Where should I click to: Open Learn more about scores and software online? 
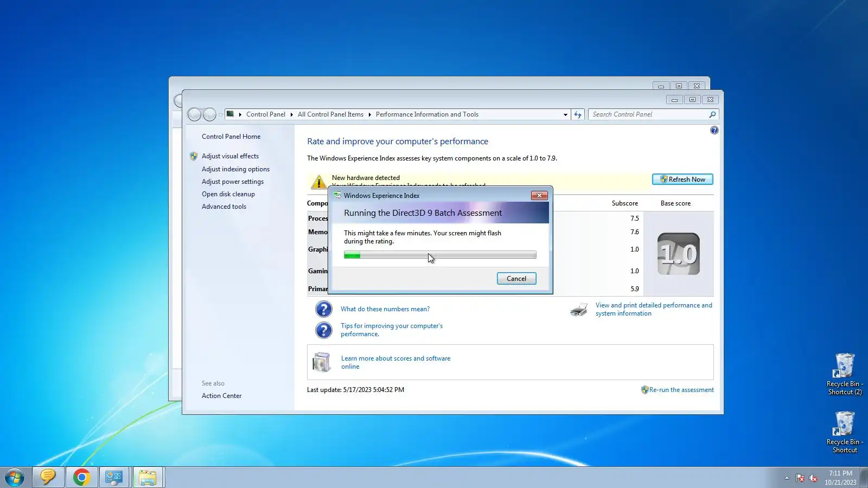point(395,363)
